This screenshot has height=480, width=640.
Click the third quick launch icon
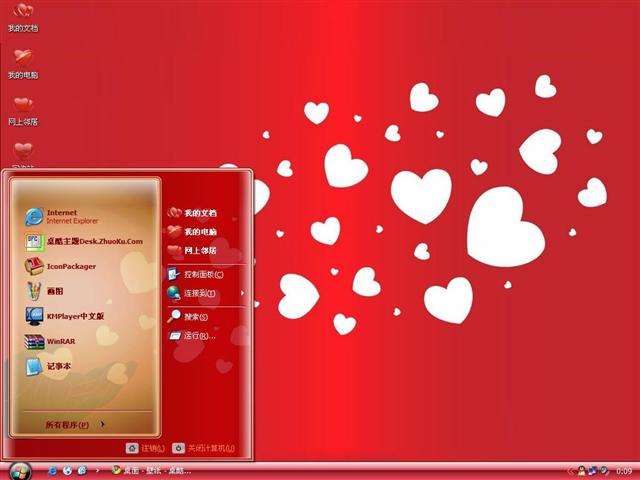click(82, 471)
